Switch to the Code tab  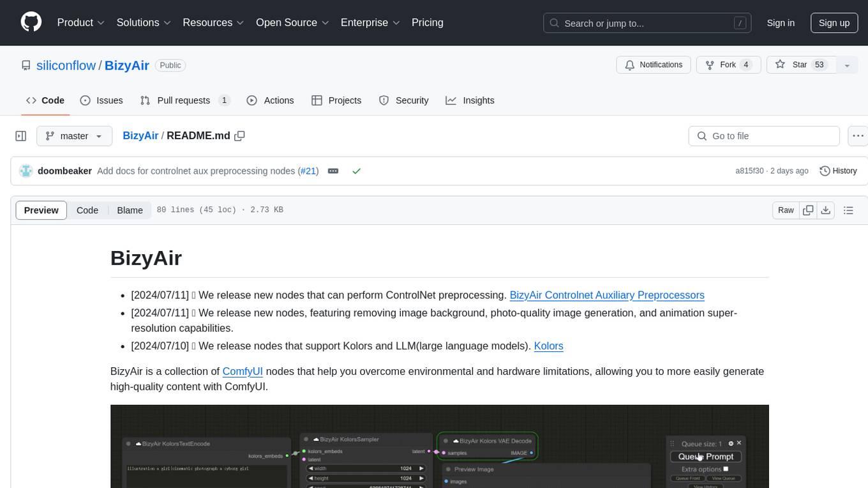(x=45, y=100)
